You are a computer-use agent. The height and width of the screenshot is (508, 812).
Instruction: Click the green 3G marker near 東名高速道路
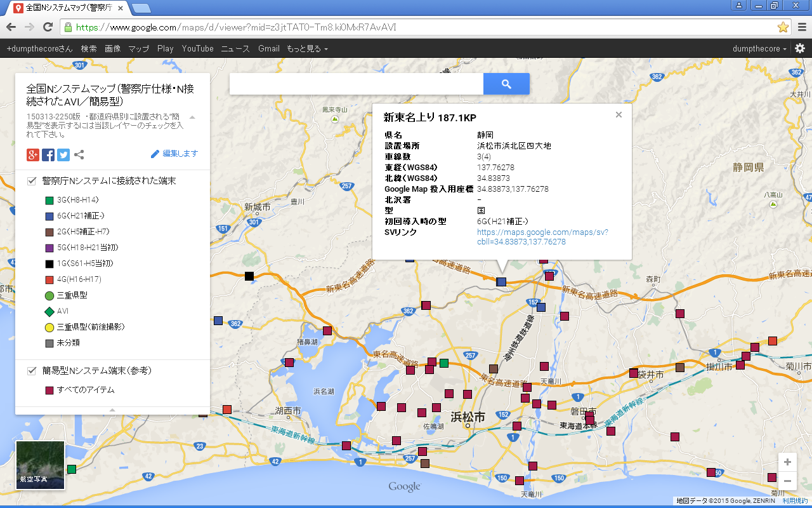point(444,363)
